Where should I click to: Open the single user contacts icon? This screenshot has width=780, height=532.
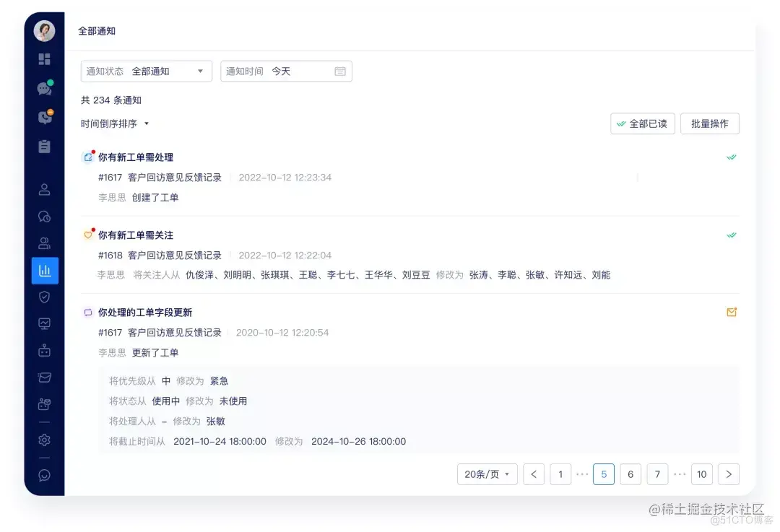tap(44, 189)
